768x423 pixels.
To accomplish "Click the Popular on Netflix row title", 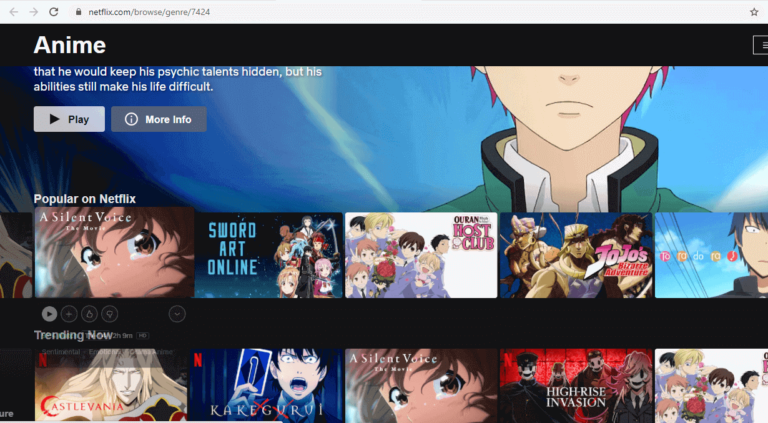I will coord(85,199).
